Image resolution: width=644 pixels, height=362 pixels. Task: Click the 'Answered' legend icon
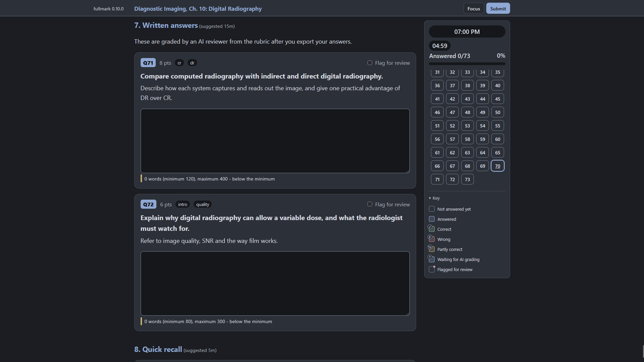[x=432, y=219]
